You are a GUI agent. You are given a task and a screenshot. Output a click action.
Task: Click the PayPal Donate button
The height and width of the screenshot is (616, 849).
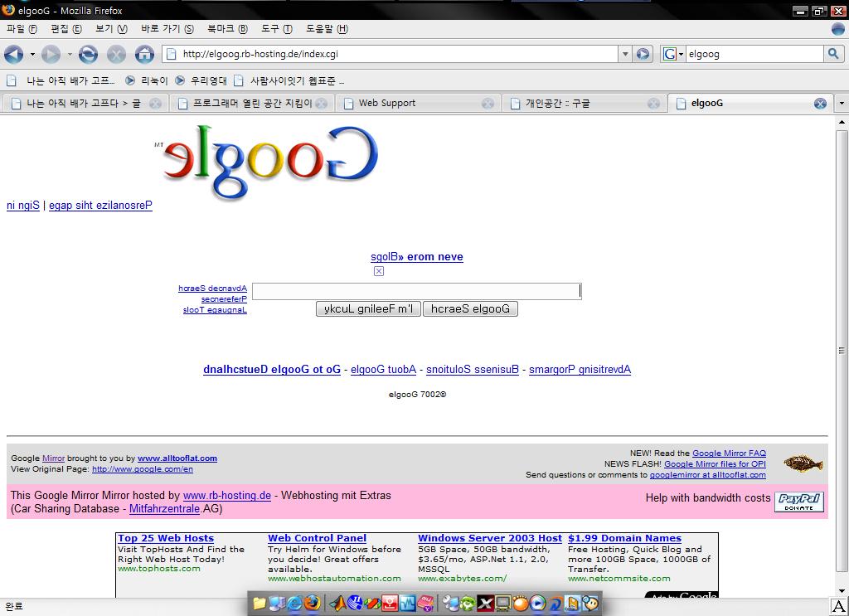pos(799,502)
